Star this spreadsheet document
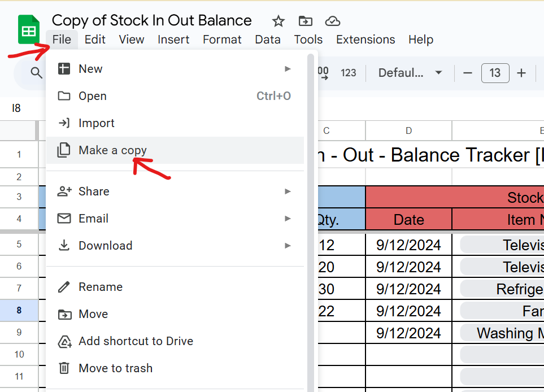 (278, 21)
